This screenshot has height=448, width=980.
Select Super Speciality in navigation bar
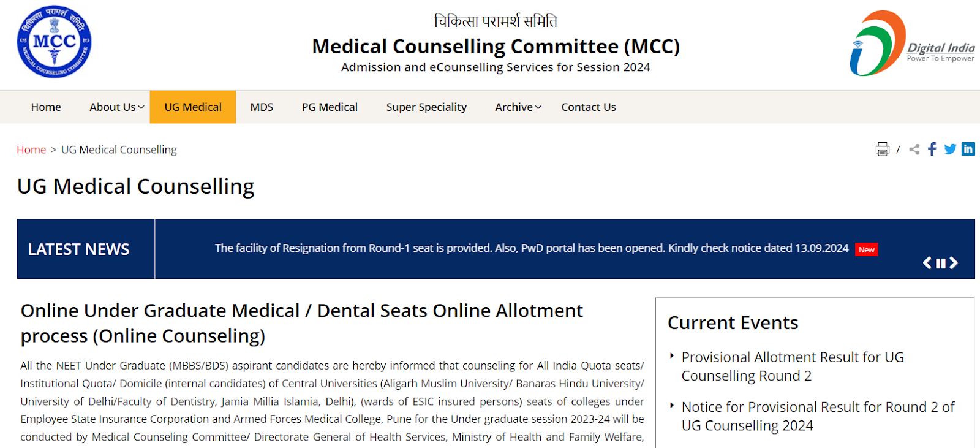click(x=426, y=107)
